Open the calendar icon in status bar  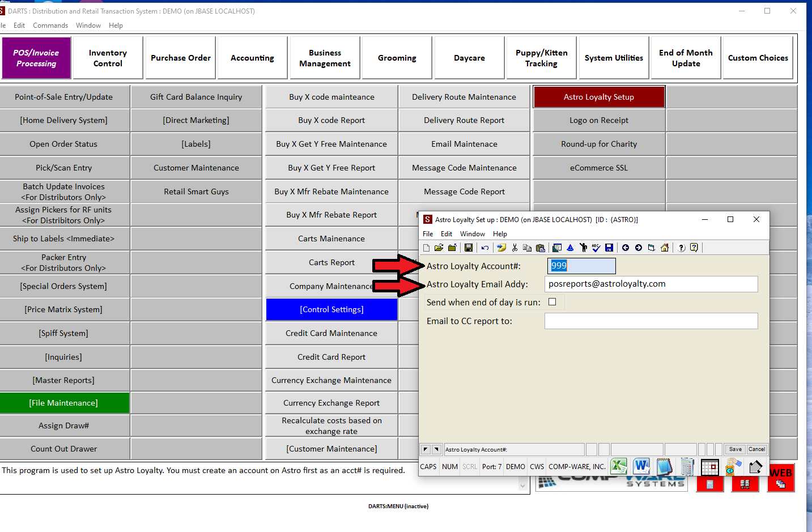pos(709,467)
